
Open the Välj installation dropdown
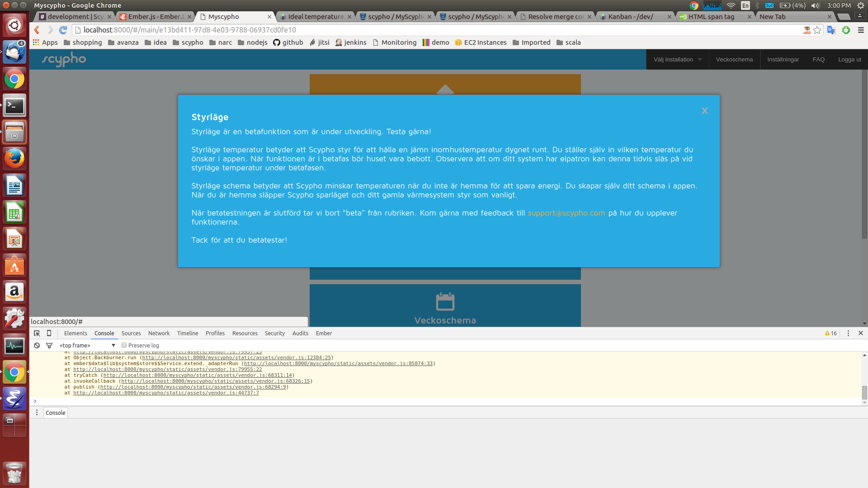677,60
